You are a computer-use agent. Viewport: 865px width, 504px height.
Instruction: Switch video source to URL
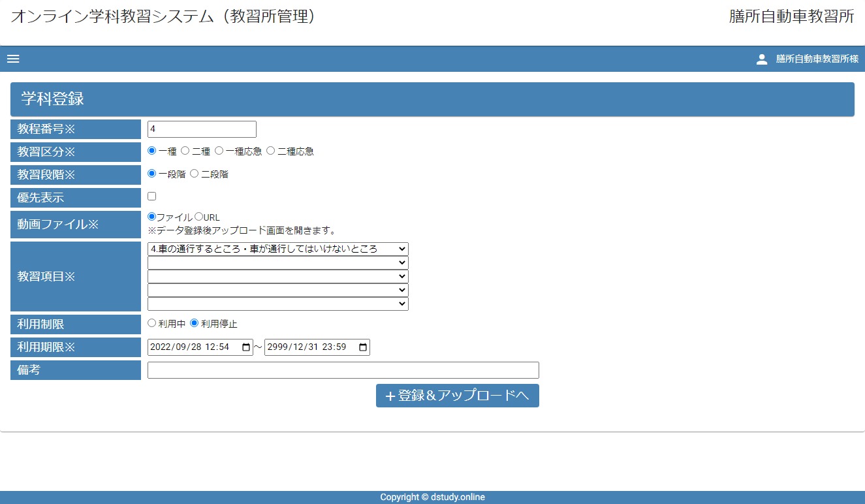pos(199,216)
